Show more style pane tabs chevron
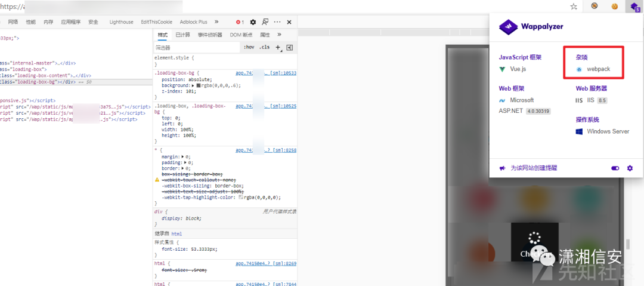Screen dimensions: 644x286 click(279, 35)
